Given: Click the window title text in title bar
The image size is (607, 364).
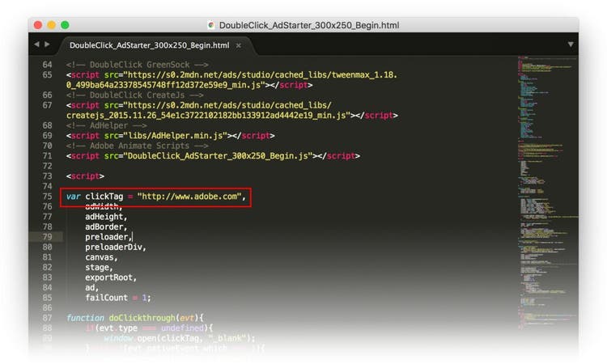Looking at the screenshot, I should (x=308, y=25).
